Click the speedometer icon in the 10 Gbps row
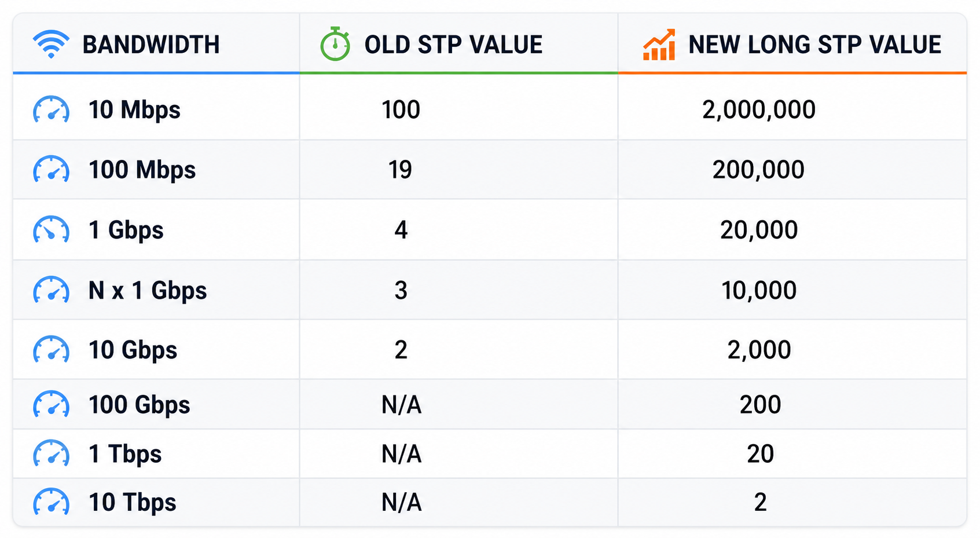The height and width of the screenshot is (538, 980). [51, 350]
